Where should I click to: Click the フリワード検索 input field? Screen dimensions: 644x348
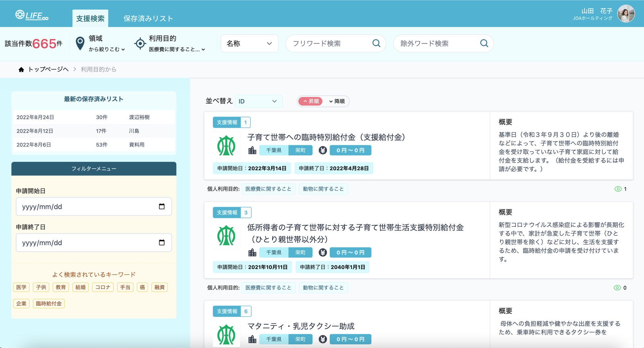(330, 43)
